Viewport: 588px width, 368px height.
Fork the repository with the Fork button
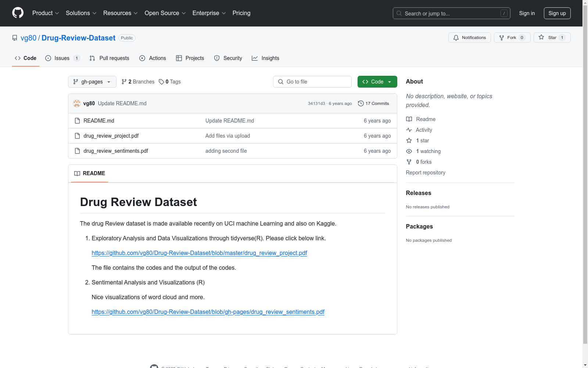coord(512,38)
